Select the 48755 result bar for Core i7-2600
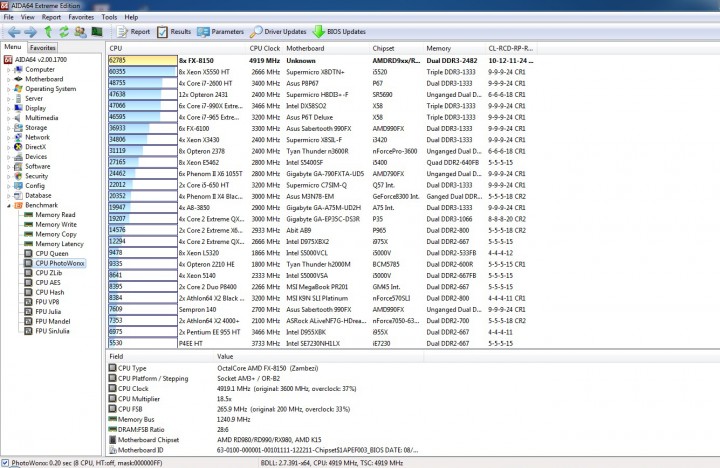This screenshot has width=720, height=468. pyautogui.click(x=142, y=83)
